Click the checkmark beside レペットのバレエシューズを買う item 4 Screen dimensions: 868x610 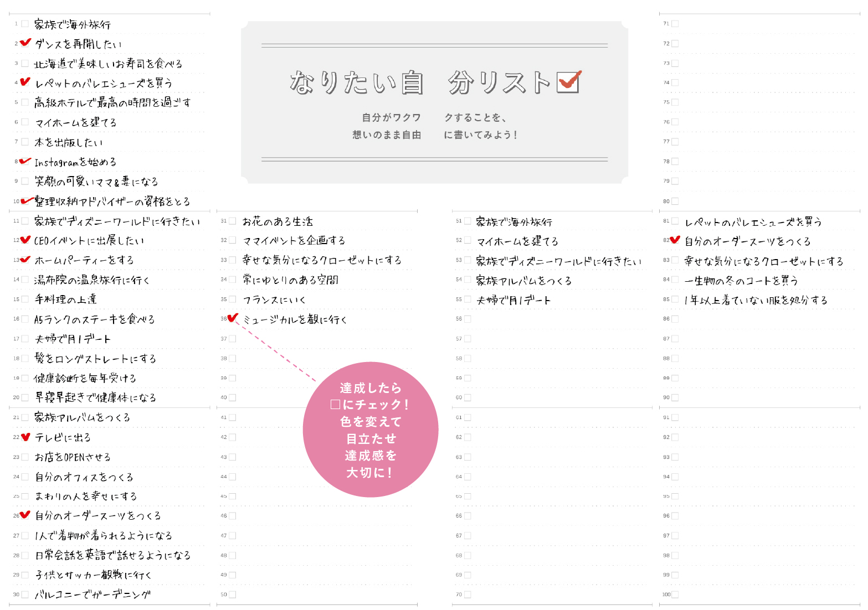pos(24,82)
